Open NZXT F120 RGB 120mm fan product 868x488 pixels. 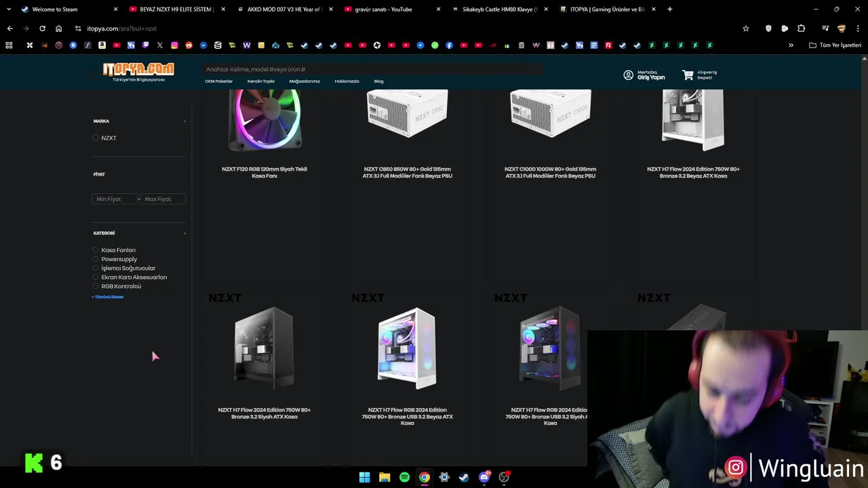click(x=264, y=172)
